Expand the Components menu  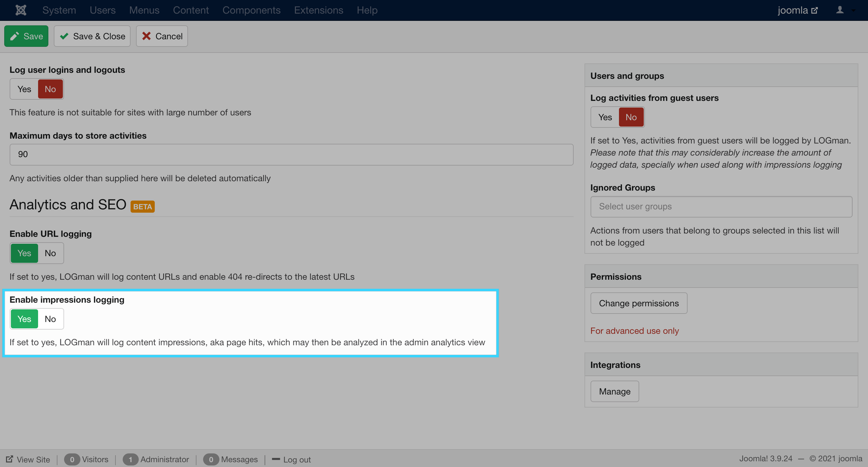(x=251, y=10)
